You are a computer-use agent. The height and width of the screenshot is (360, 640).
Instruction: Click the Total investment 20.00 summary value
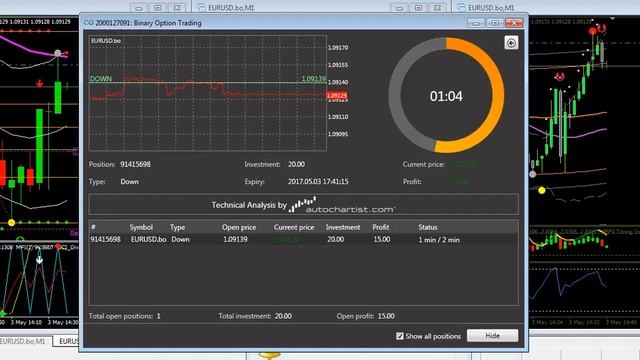point(283,316)
